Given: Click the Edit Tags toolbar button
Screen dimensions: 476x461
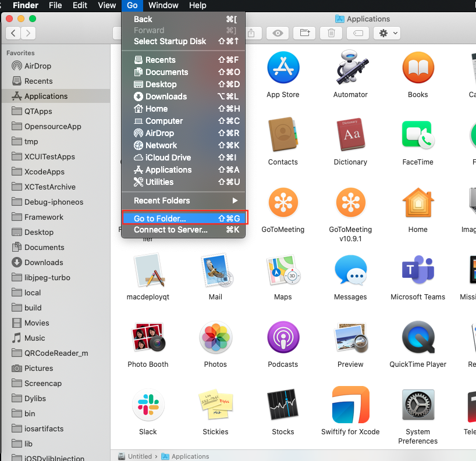Looking at the screenshot, I should point(358,33).
